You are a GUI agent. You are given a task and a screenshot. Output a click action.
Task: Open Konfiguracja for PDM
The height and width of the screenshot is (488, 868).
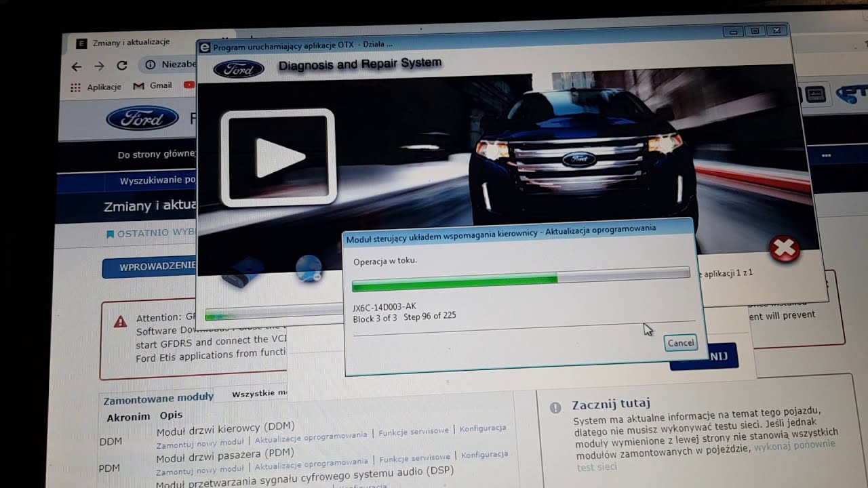click(x=484, y=455)
